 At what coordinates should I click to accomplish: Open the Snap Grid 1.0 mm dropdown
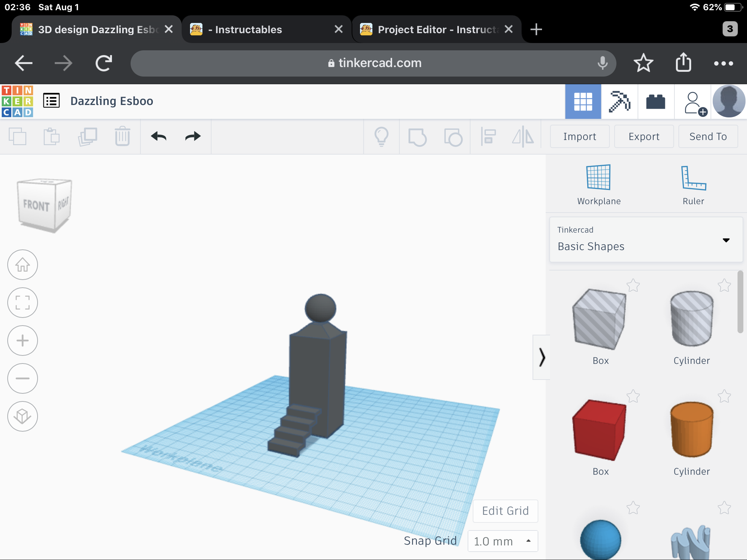point(503,541)
